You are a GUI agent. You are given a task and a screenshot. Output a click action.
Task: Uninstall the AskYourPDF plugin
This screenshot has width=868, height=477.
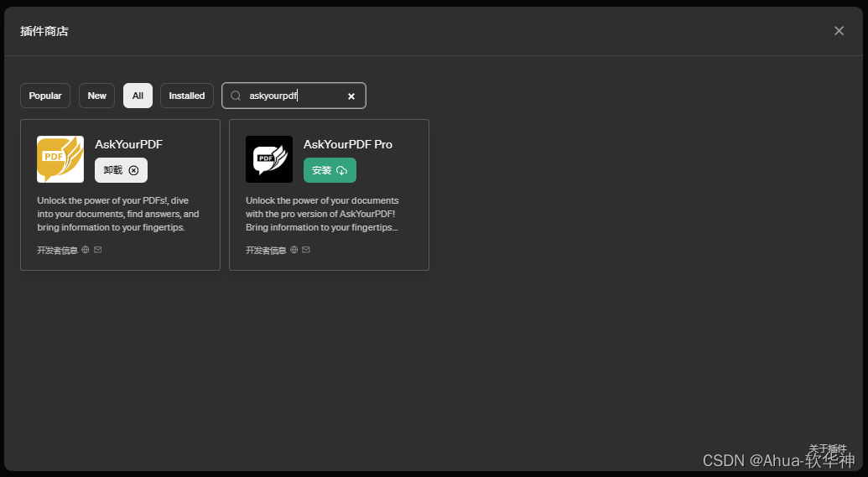(x=122, y=170)
